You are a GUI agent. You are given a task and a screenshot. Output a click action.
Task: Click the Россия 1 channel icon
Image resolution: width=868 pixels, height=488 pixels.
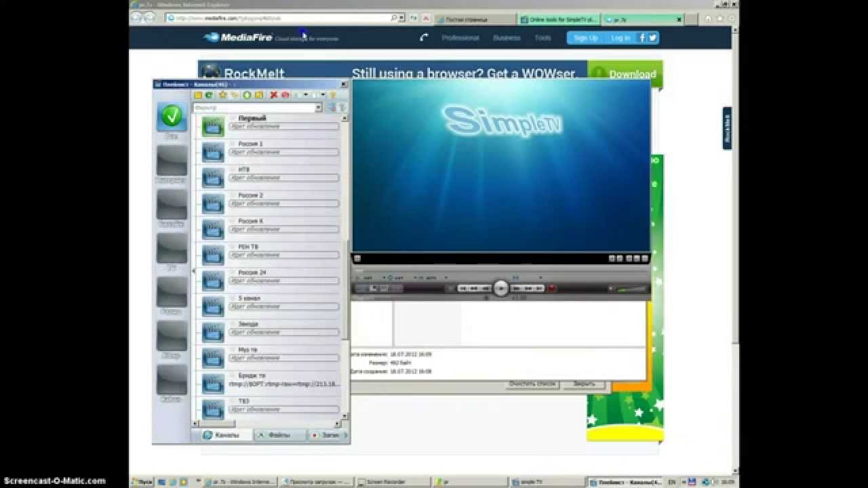coord(213,152)
